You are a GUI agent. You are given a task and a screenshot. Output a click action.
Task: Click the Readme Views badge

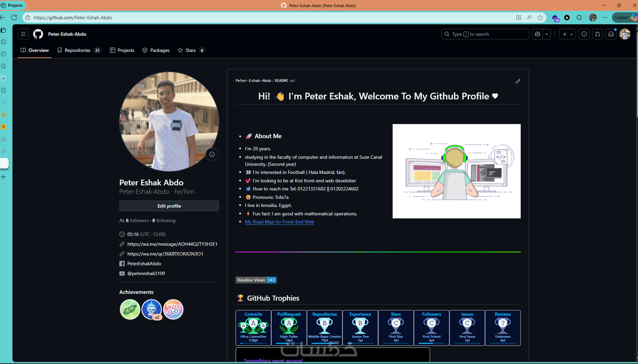pyautogui.click(x=256, y=280)
